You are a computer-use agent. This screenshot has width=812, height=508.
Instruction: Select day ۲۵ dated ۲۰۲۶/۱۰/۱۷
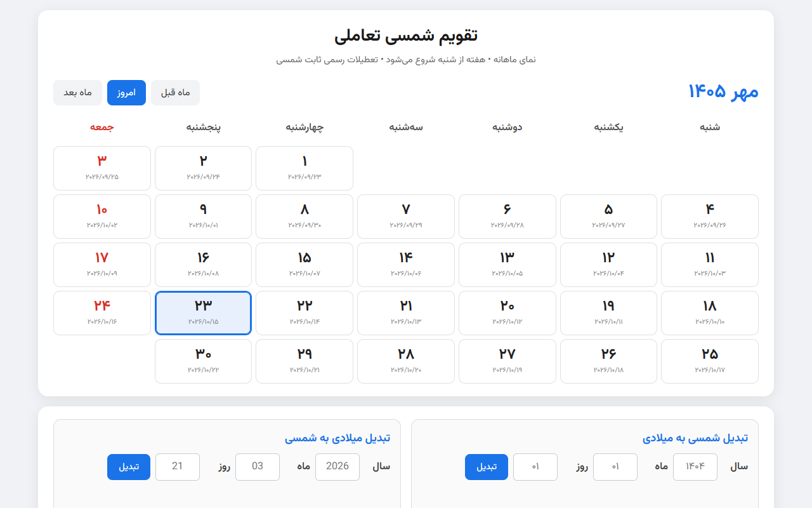click(x=710, y=361)
